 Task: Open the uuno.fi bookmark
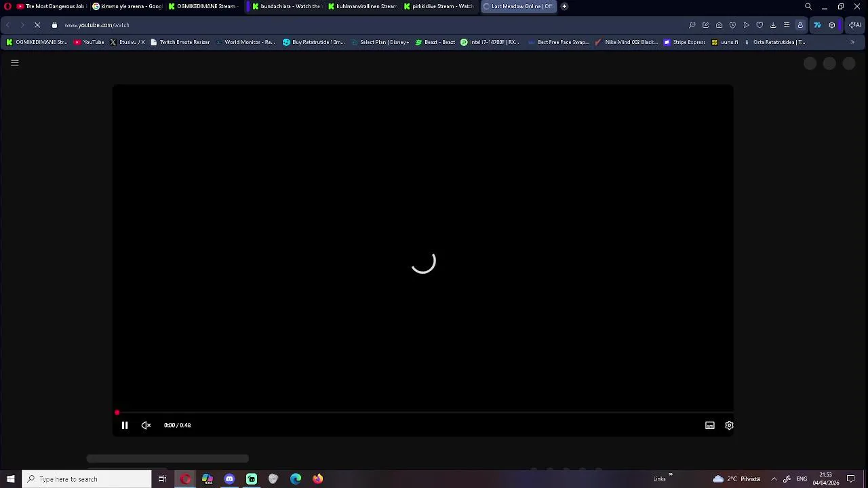tap(725, 42)
